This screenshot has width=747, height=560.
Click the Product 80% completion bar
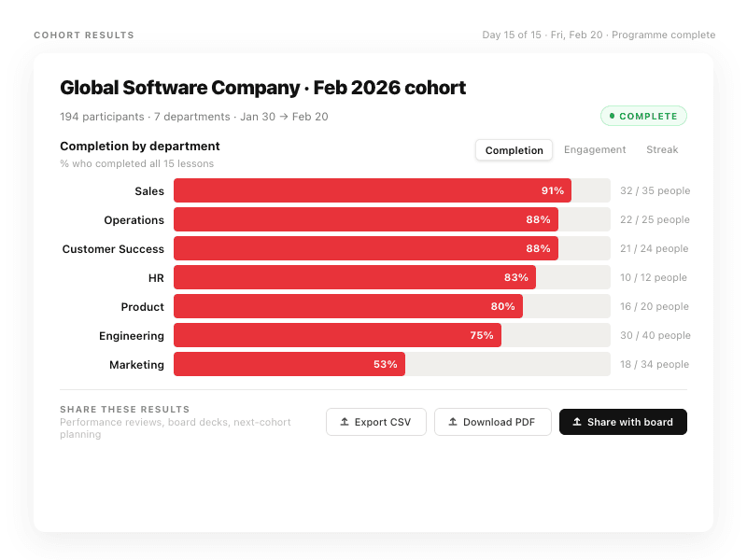[x=347, y=306]
